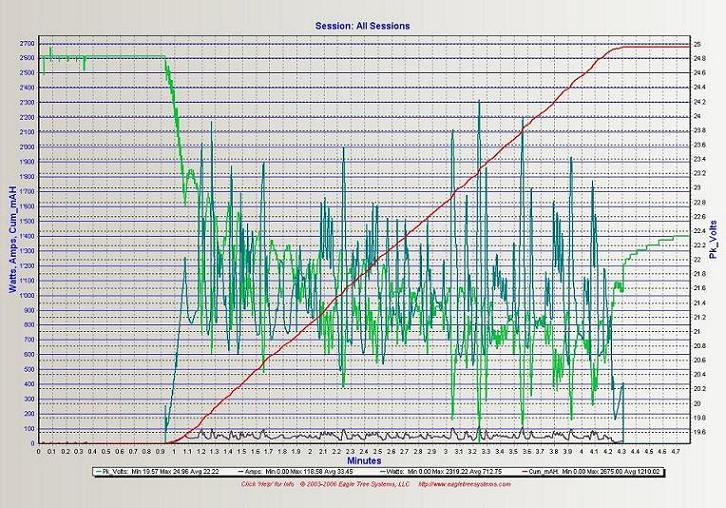The image size is (726, 508).
Task: Select Cum_mAH min/max/avg legend text
Action: 599,470
